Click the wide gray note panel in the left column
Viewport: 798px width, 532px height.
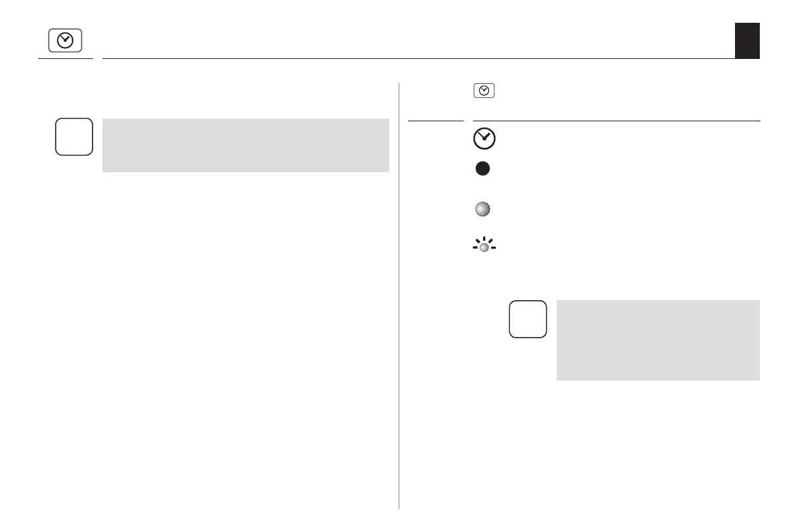(x=245, y=145)
